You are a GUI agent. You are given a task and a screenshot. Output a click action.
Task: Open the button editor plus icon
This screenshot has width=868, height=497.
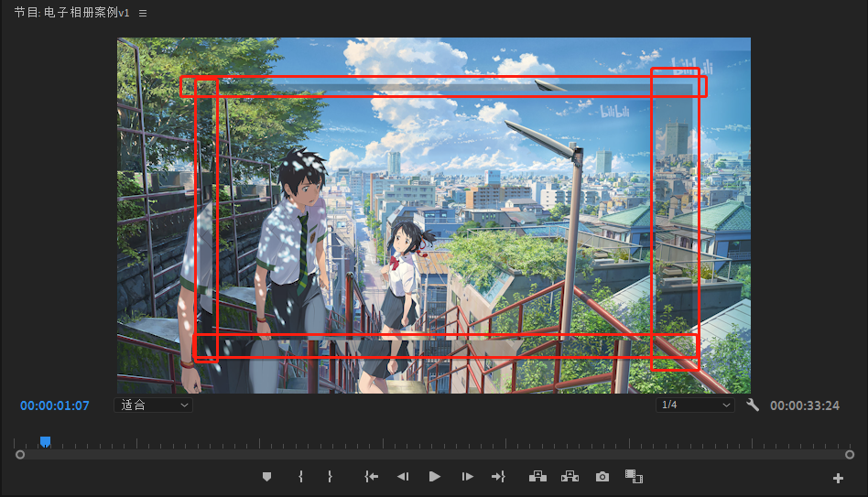(838, 478)
